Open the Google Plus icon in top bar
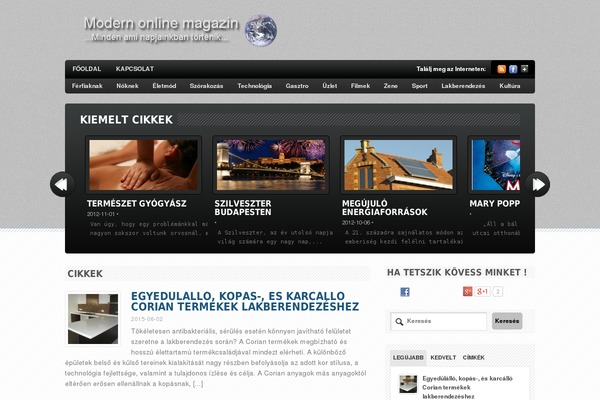Viewport: 600px width, 400px height. (x=525, y=69)
